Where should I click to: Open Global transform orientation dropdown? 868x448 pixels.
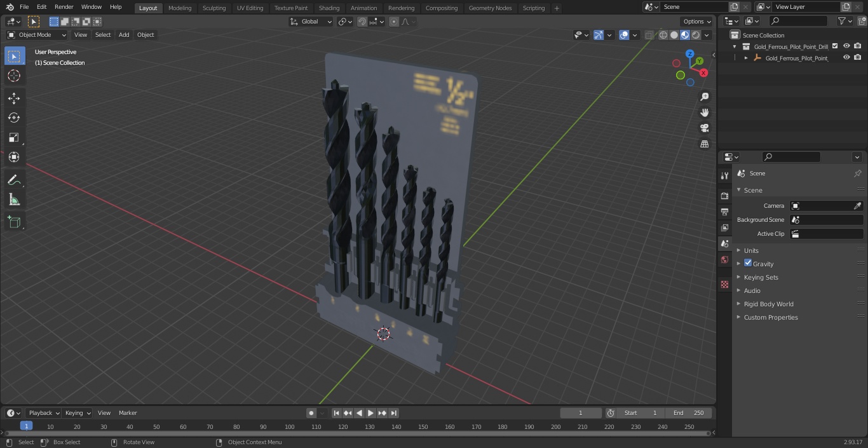click(311, 22)
